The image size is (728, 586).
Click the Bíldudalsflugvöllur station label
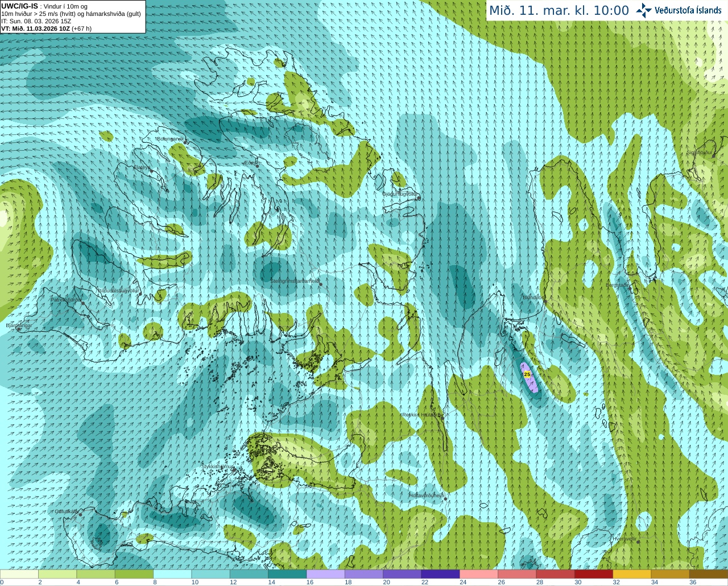click(118, 290)
